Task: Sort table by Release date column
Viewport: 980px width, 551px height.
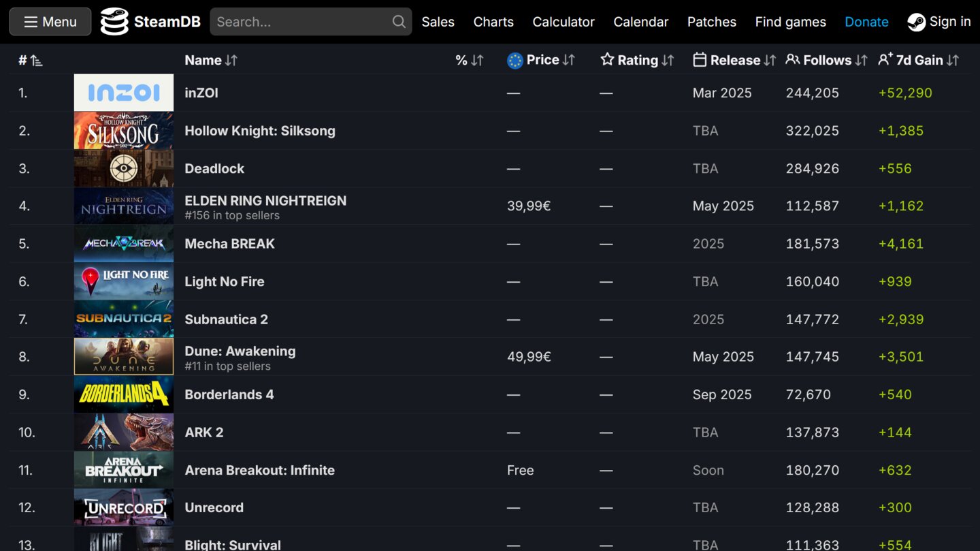Action: pyautogui.click(x=734, y=60)
